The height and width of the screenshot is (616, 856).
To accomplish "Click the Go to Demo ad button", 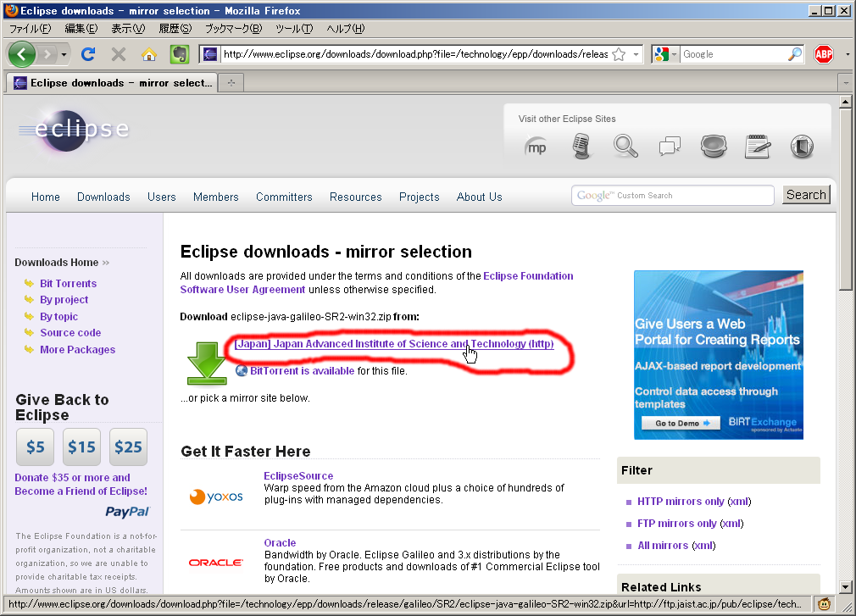I will coord(681,424).
